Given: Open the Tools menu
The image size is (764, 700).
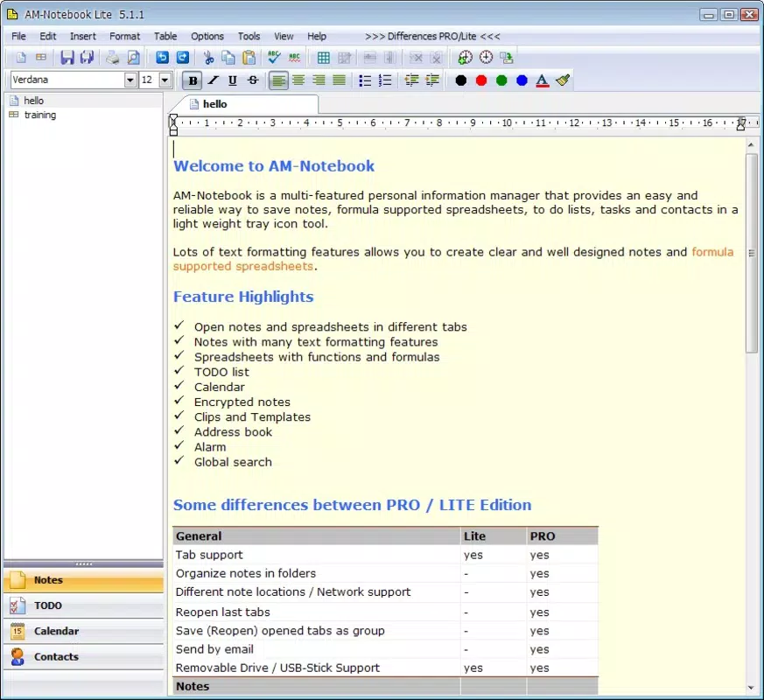Looking at the screenshot, I should (x=249, y=37).
